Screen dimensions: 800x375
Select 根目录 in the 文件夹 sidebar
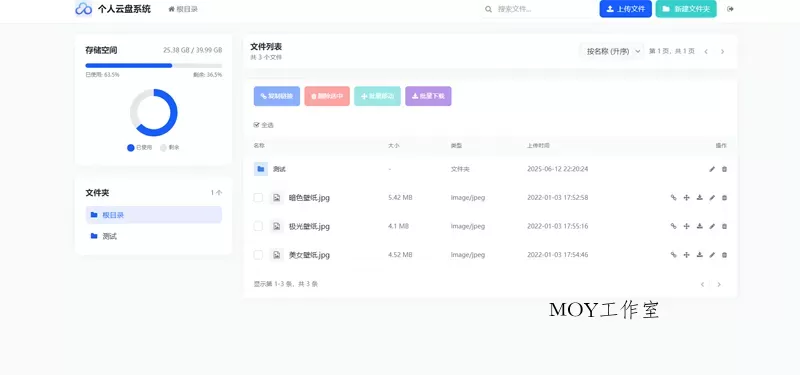coord(154,215)
